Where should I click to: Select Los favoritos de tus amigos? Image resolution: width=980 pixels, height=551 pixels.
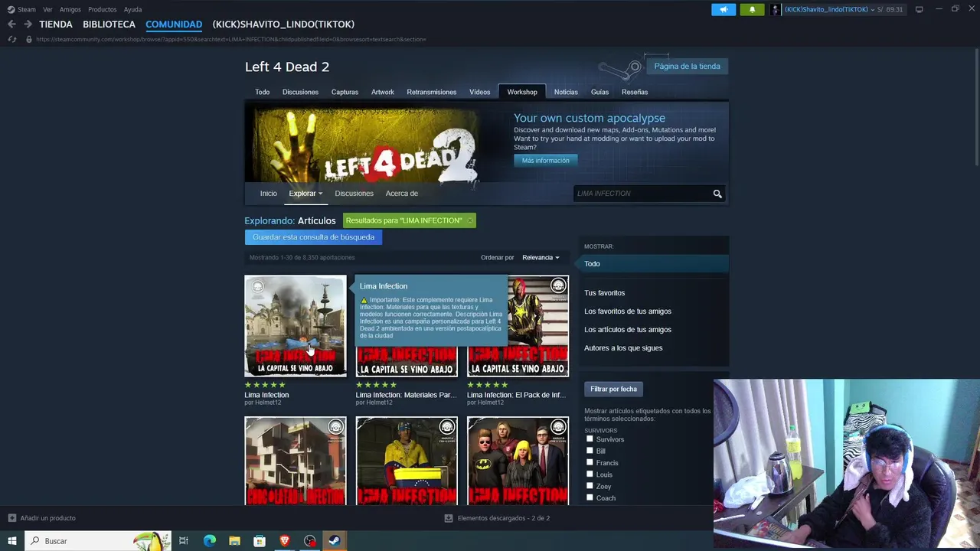628,311
